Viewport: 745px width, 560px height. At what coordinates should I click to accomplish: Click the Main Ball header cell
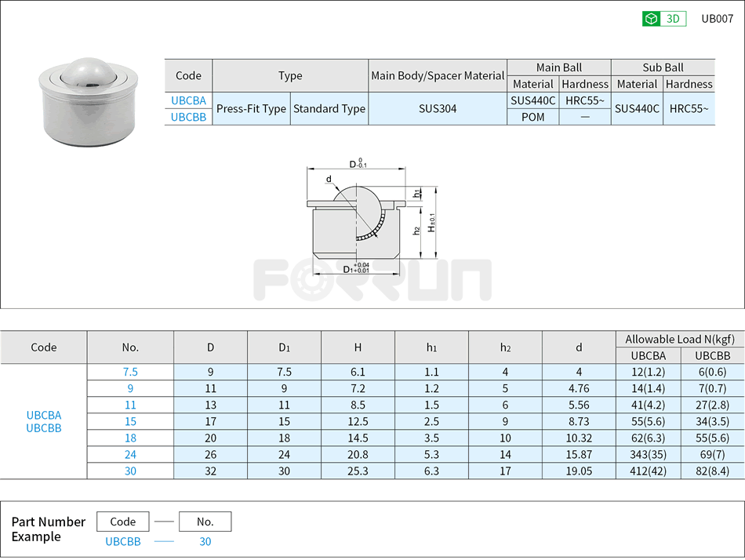click(x=558, y=67)
